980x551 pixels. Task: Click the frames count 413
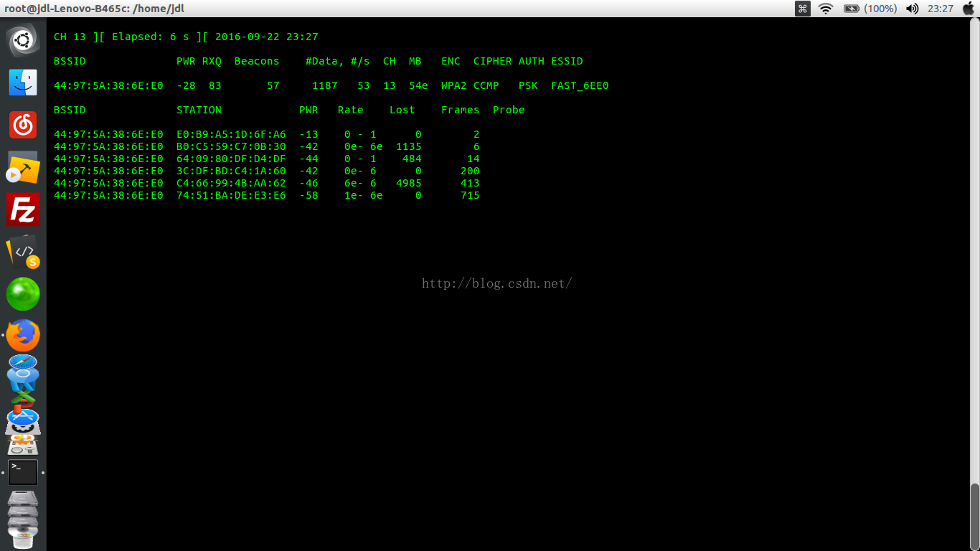pyautogui.click(x=470, y=183)
